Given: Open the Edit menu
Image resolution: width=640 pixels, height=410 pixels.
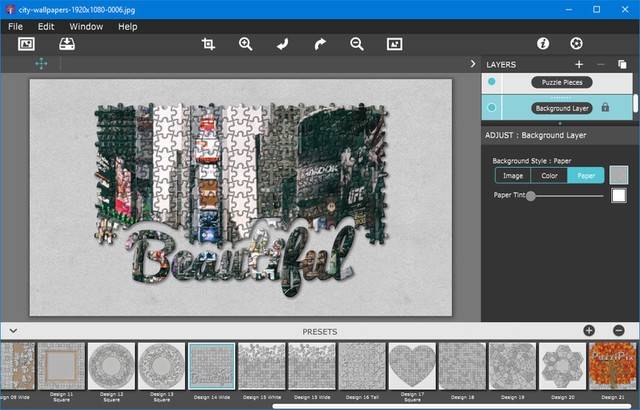Looking at the screenshot, I should [46, 26].
